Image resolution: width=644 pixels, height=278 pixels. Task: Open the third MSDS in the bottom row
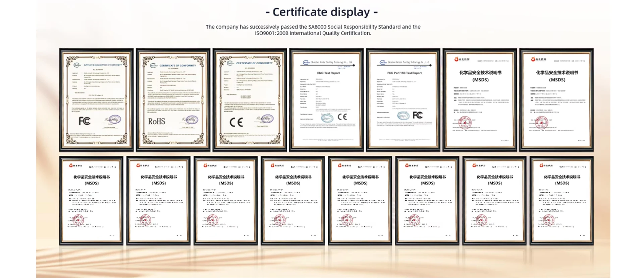(226, 201)
